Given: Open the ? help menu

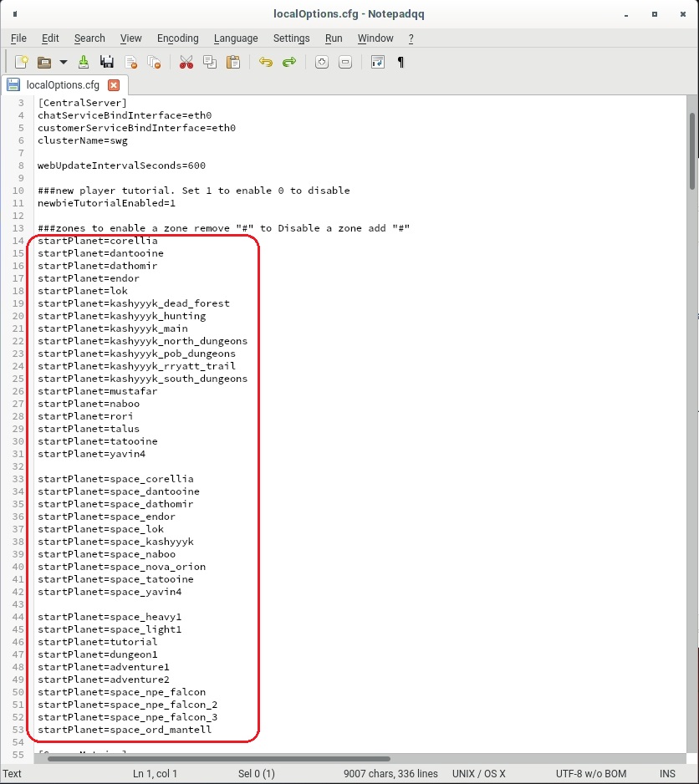Looking at the screenshot, I should 411,38.
